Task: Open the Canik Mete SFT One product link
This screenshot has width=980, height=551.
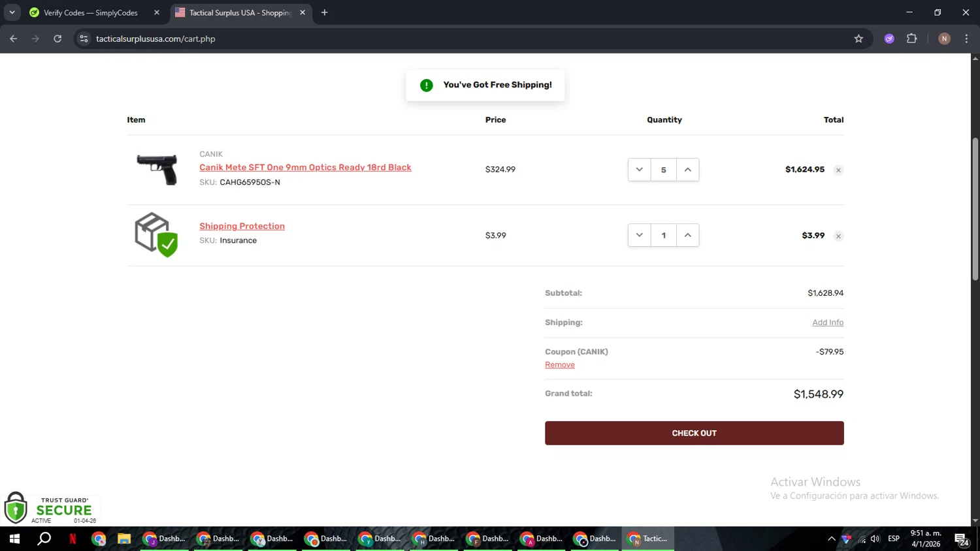Action: coord(305,168)
